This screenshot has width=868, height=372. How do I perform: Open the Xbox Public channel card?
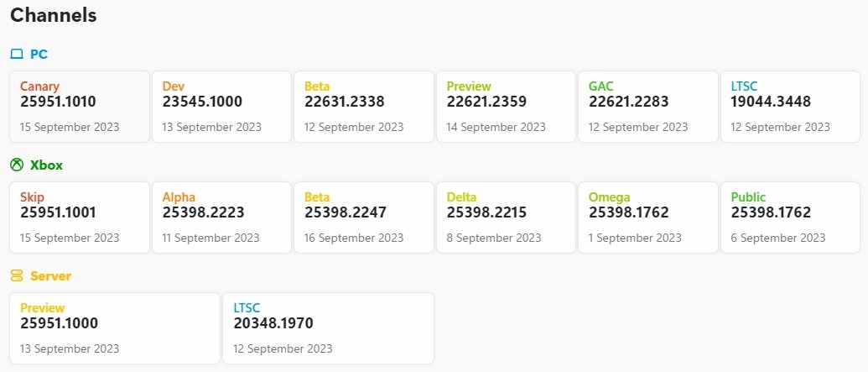tap(790, 217)
